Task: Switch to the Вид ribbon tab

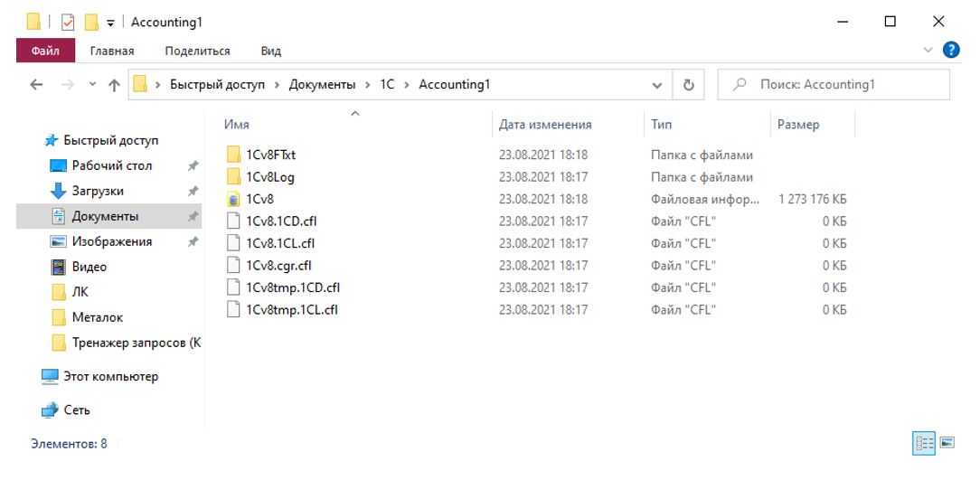Action: tap(270, 51)
